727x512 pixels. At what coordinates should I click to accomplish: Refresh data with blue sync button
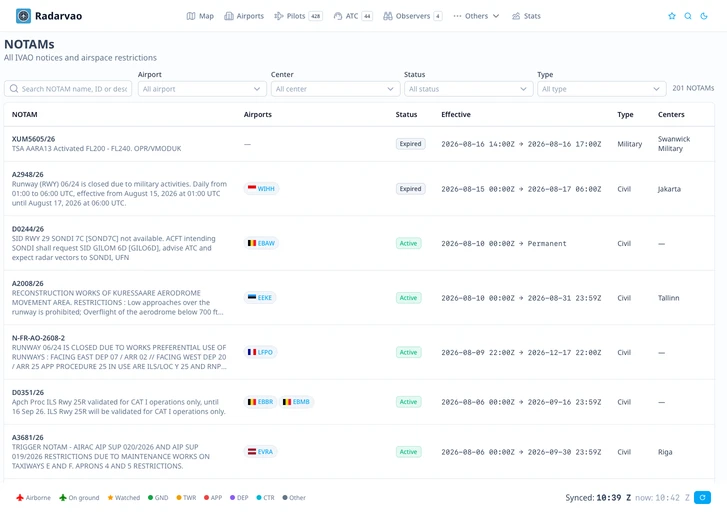(702, 498)
